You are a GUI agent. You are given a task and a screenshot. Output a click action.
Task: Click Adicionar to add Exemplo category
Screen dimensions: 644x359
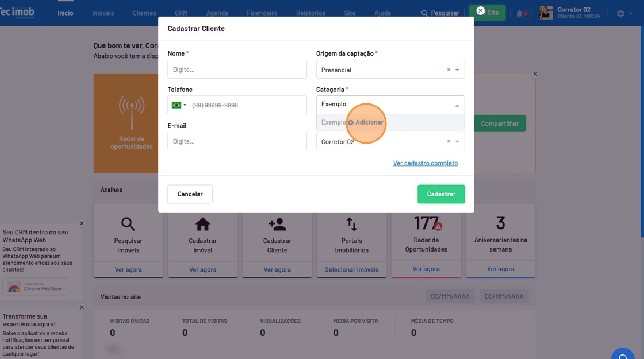pos(366,122)
